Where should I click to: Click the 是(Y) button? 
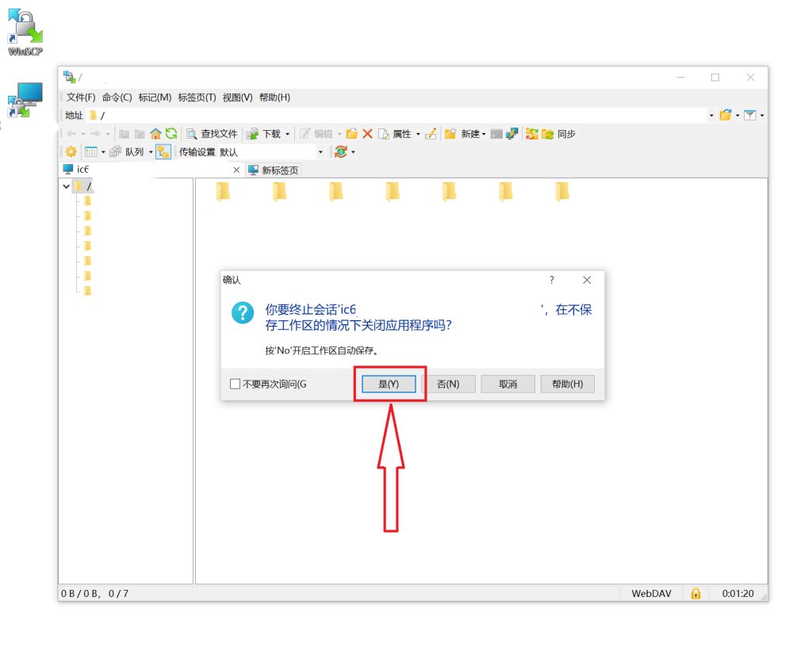tap(389, 384)
